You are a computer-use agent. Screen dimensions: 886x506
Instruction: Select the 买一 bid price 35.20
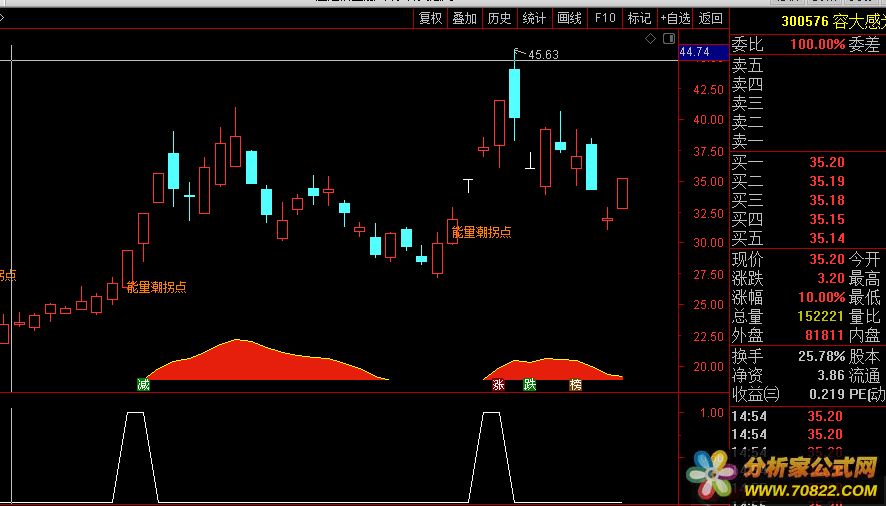coord(826,163)
